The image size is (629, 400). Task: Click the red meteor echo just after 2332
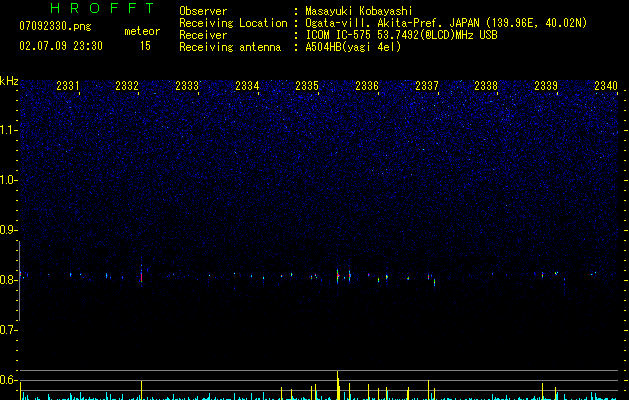coord(141,277)
